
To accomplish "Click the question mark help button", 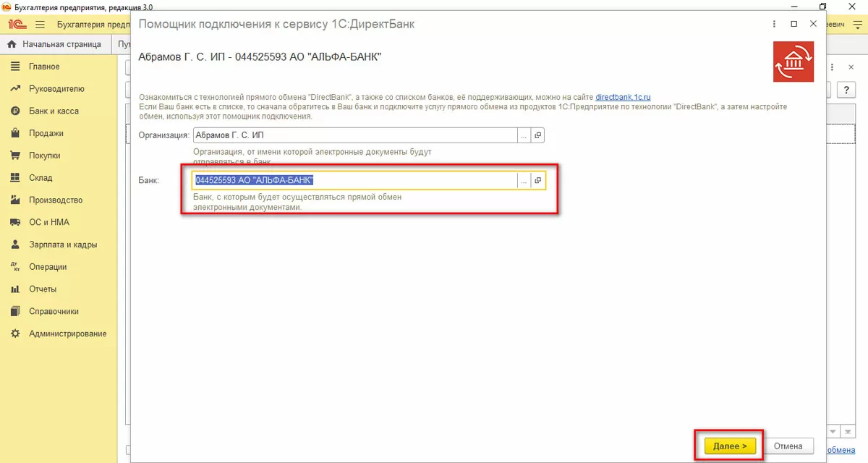I will coord(846,90).
